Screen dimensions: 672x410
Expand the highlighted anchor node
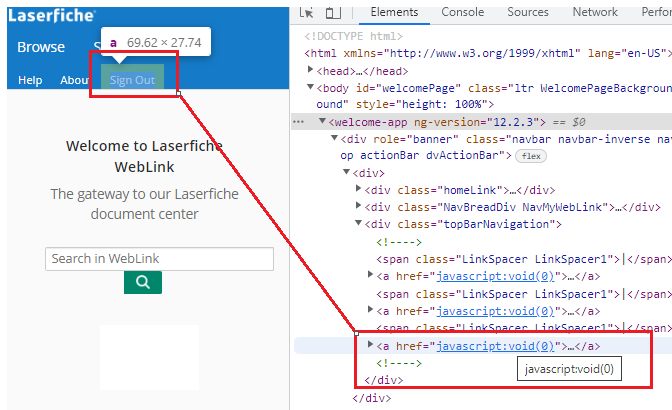tap(371, 344)
